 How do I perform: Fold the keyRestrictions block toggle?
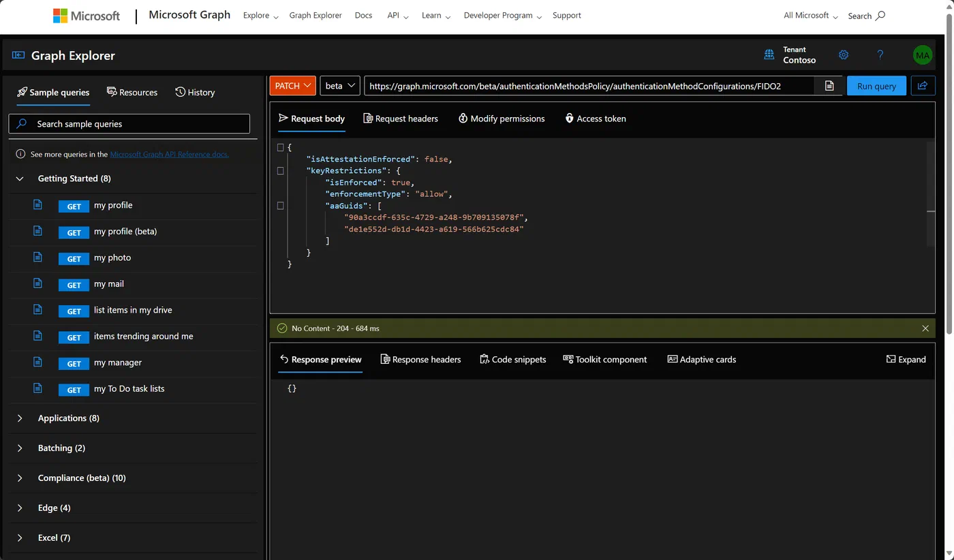(x=280, y=171)
